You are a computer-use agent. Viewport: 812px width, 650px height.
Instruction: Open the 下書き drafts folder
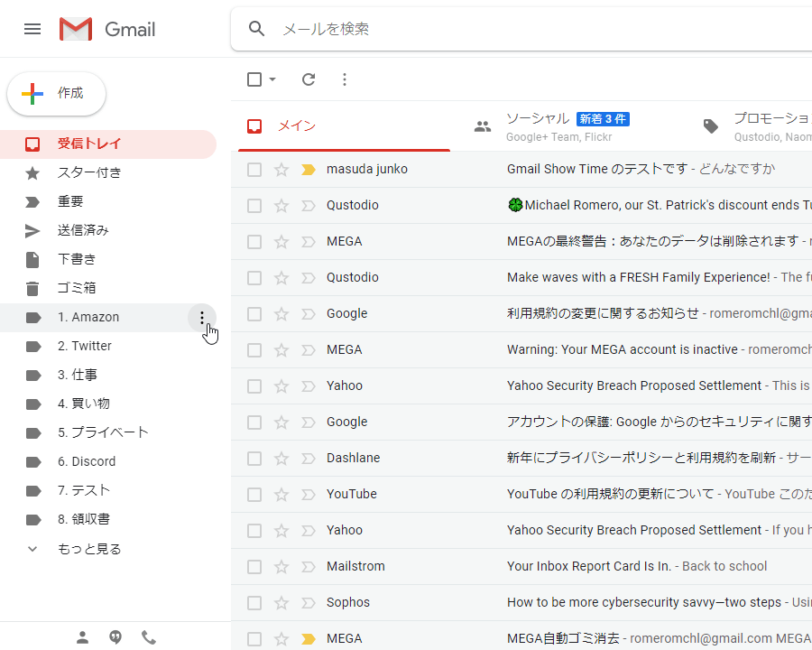(x=108, y=259)
